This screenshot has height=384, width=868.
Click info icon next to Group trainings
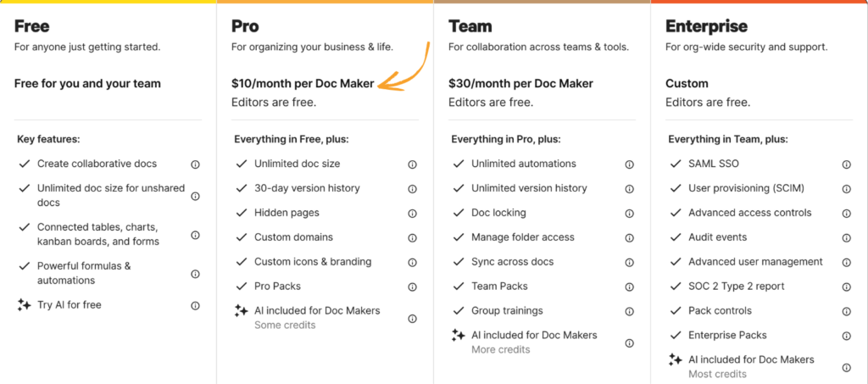pos(629,311)
